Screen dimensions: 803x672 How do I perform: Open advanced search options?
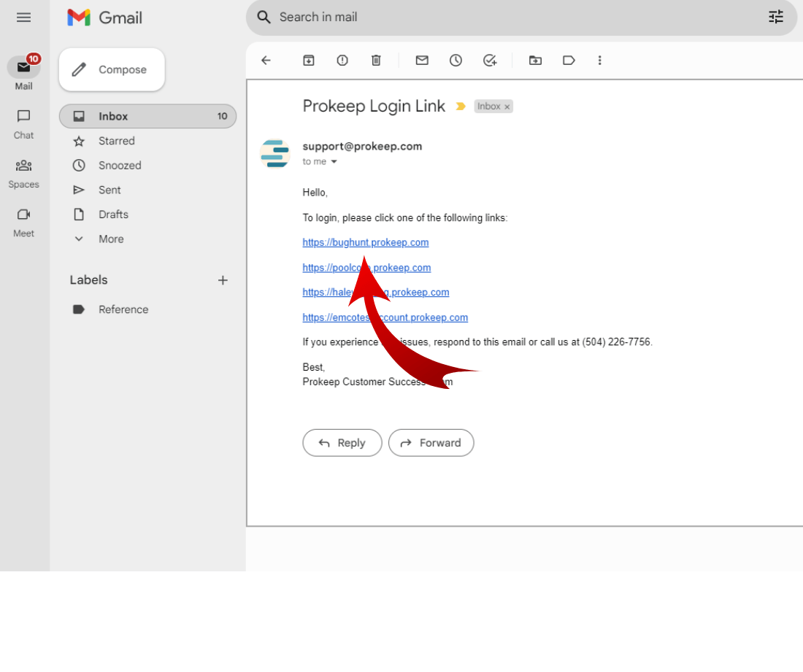click(776, 17)
